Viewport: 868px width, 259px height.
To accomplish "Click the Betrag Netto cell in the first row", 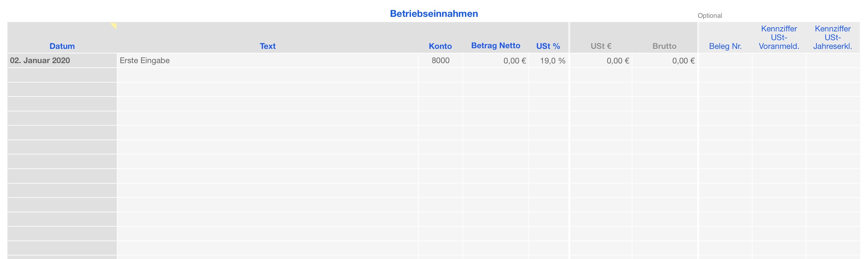I will 496,61.
